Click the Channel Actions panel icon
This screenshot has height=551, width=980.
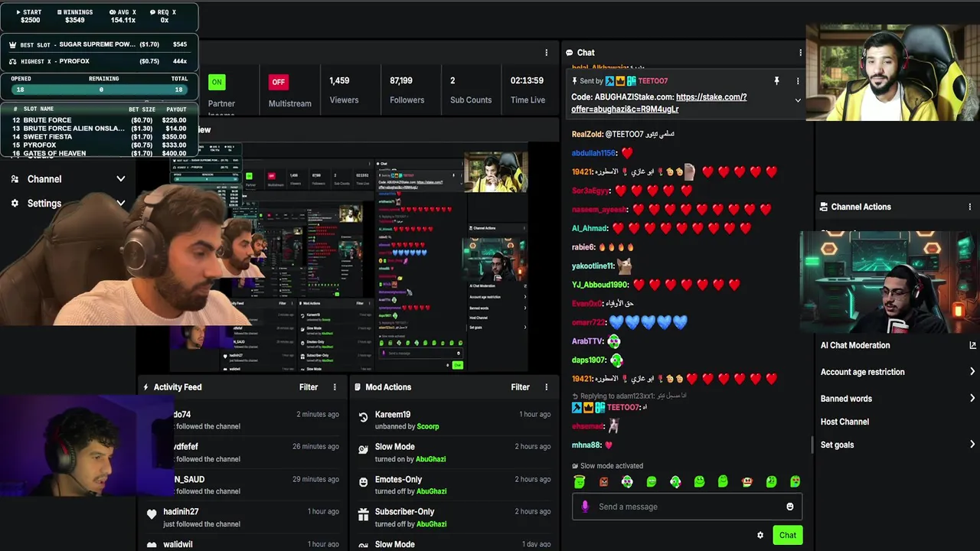[824, 207]
